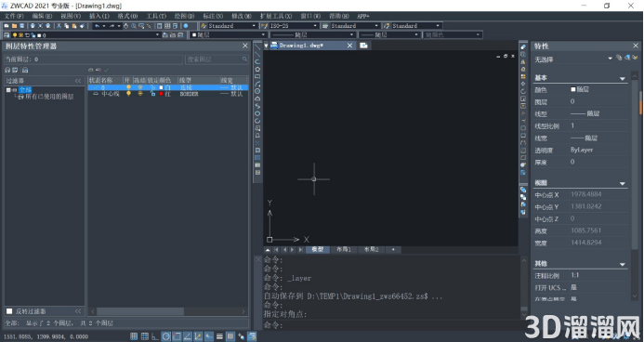Toggle the On bulb for 中心线 layer
The image size is (644, 342).
[x=128, y=94]
